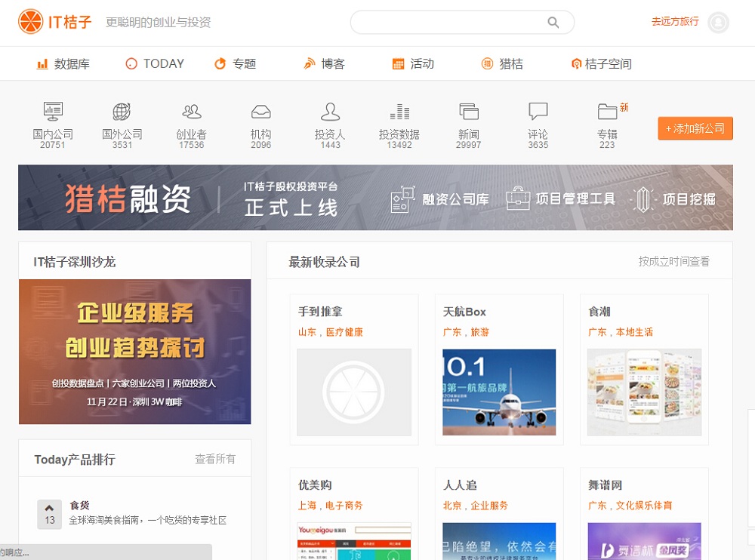Click the 博客 feed icon
The image size is (755, 560).
[x=309, y=63]
